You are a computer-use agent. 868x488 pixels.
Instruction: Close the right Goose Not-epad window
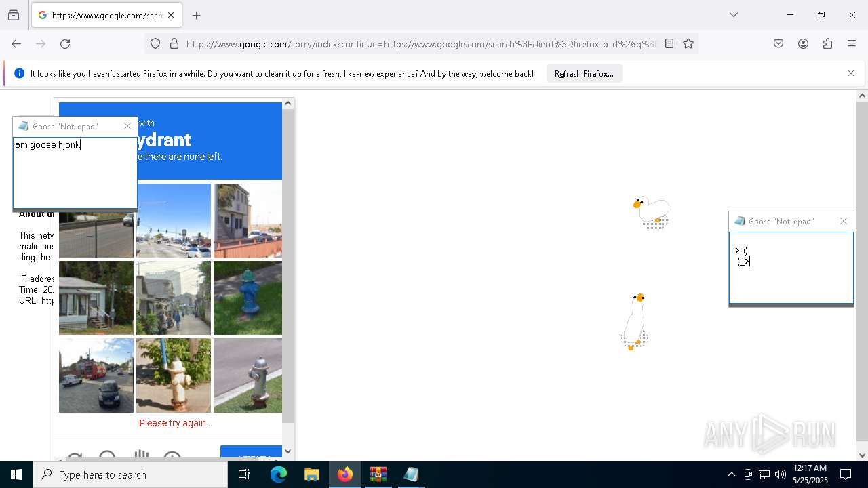pyautogui.click(x=844, y=221)
